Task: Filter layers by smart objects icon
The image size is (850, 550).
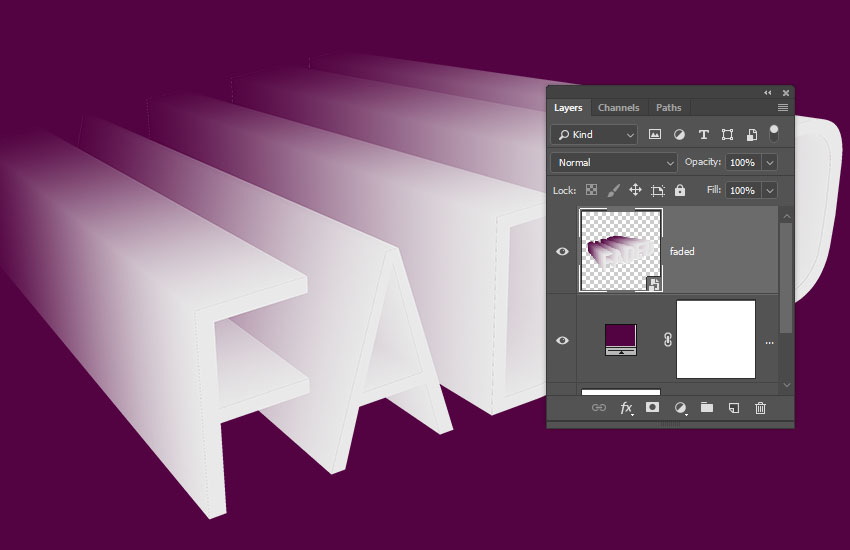Action: 752,134
